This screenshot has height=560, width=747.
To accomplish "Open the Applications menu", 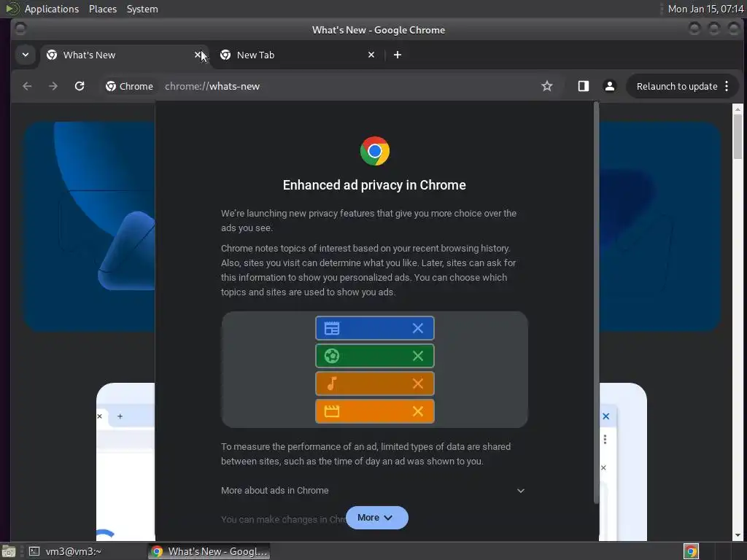I will [x=52, y=9].
